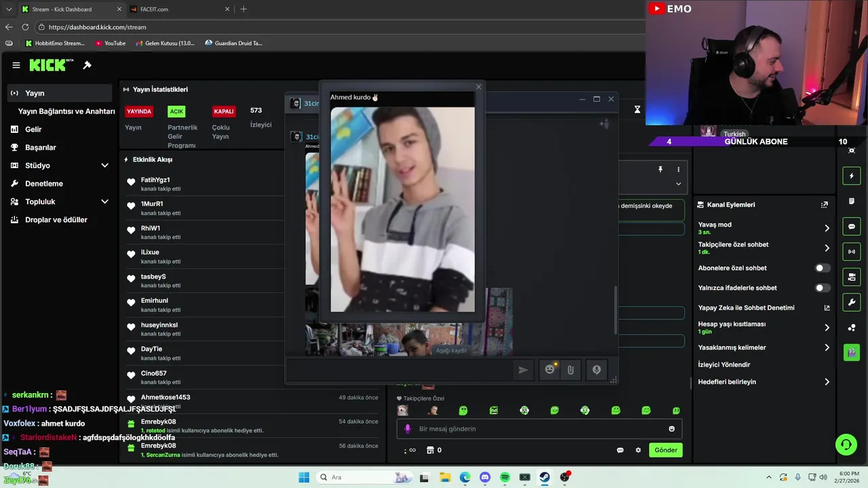Toggle Yalnızca ifadelerle sohbet switch

822,288
